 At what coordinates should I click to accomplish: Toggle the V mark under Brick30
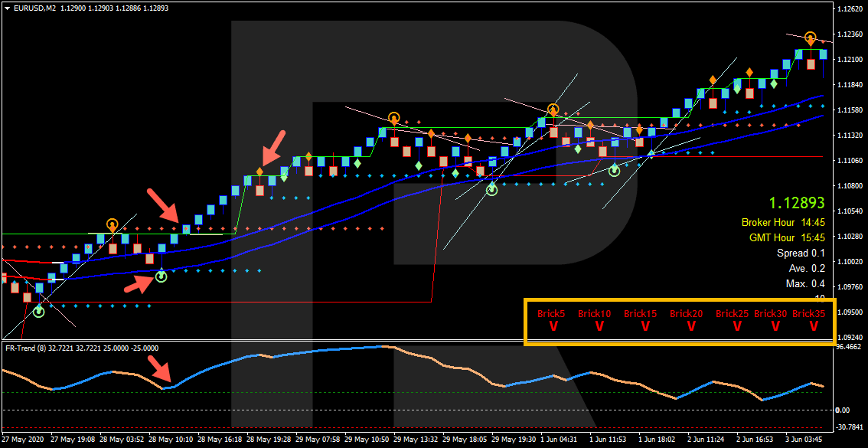tap(774, 327)
